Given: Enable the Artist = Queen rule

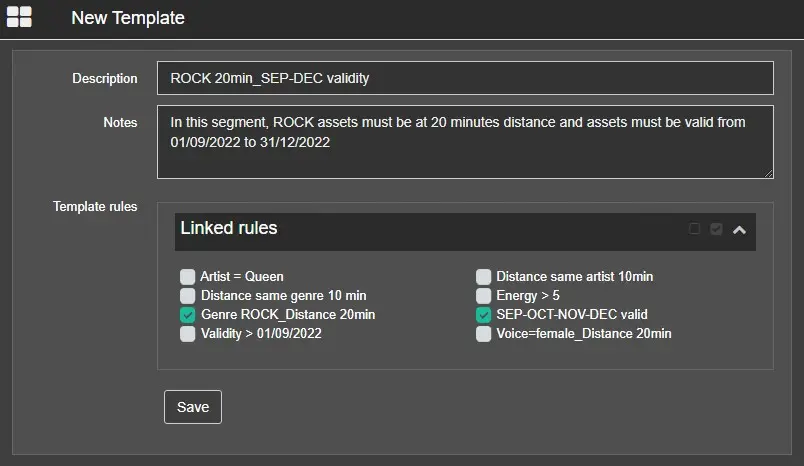Looking at the screenshot, I should [x=188, y=277].
